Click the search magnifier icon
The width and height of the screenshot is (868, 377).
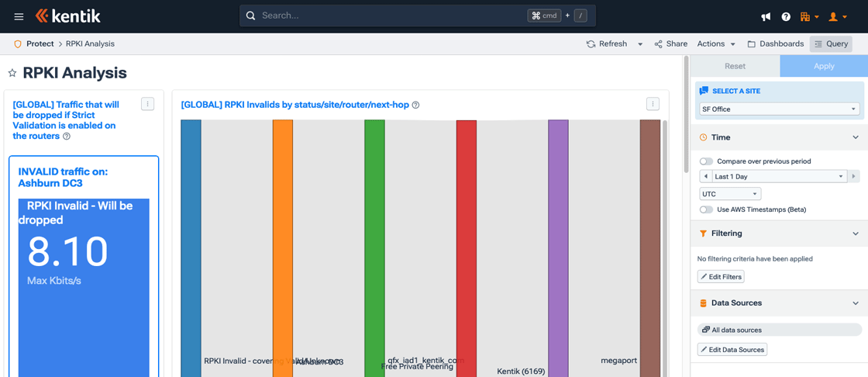point(251,16)
